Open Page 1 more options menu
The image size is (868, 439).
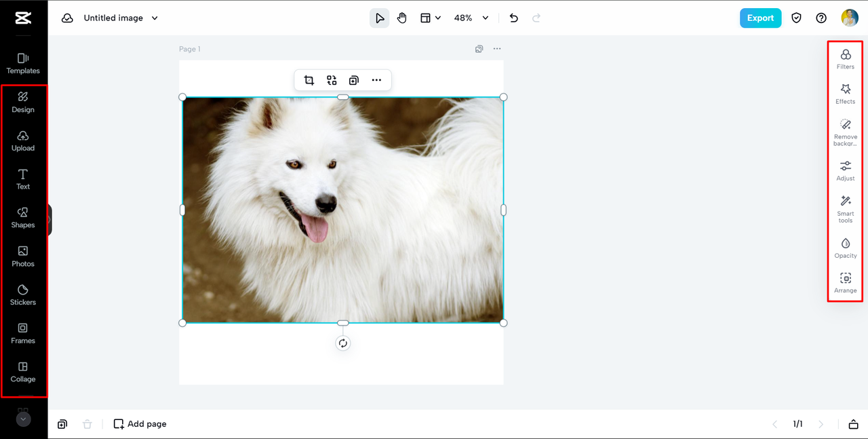(497, 49)
